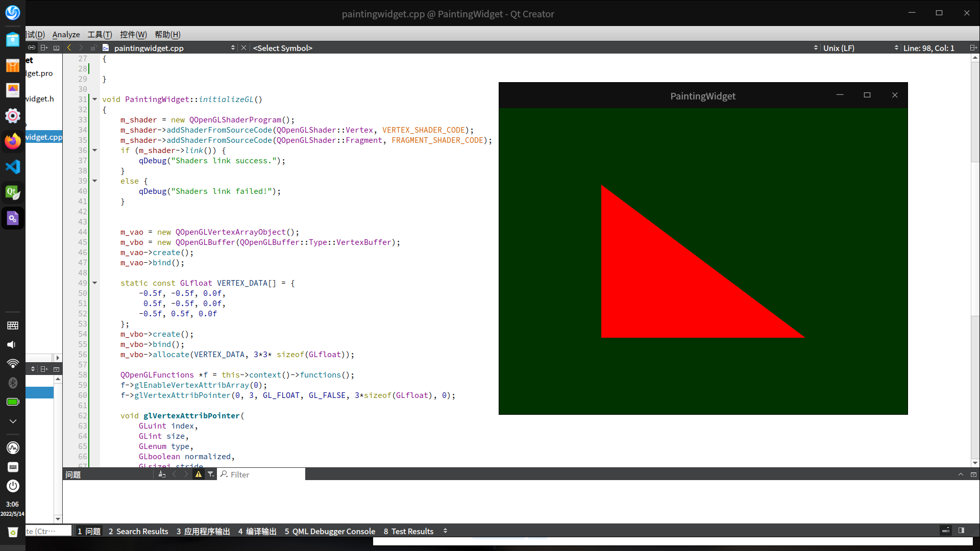Click the synchronize with editor link icon

32,48
